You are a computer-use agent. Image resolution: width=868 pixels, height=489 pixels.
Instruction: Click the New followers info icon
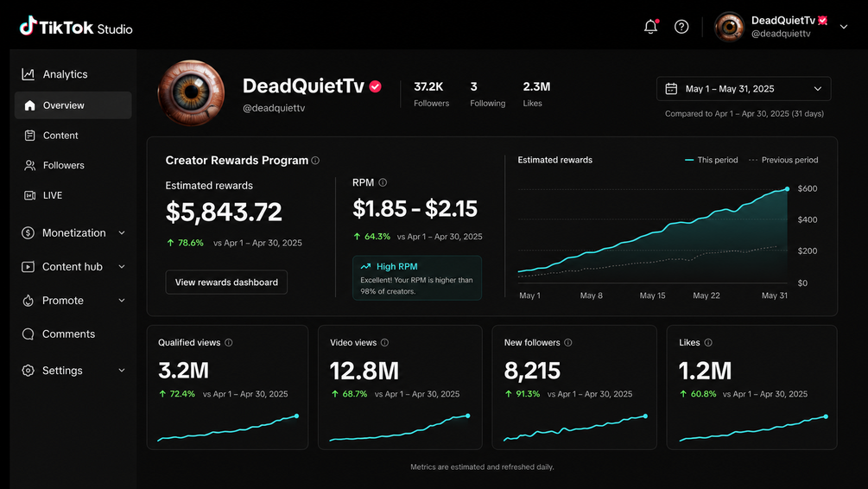(x=568, y=343)
